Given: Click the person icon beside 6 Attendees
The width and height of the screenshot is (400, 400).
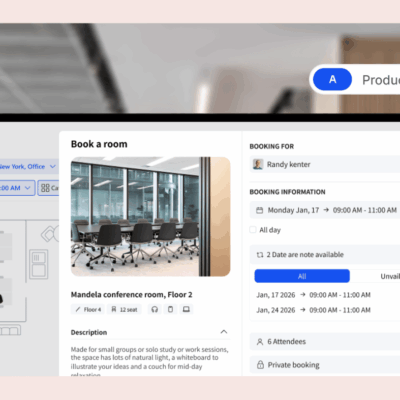Looking at the screenshot, I should [260, 342].
